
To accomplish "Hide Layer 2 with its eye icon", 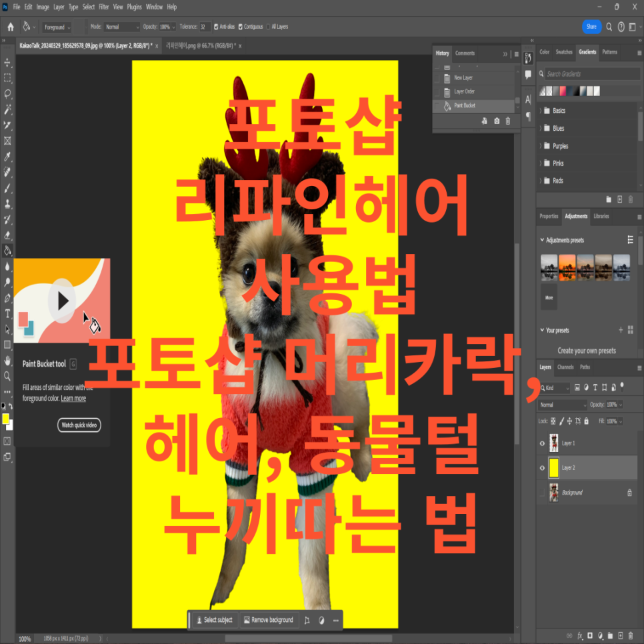I will [x=542, y=468].
